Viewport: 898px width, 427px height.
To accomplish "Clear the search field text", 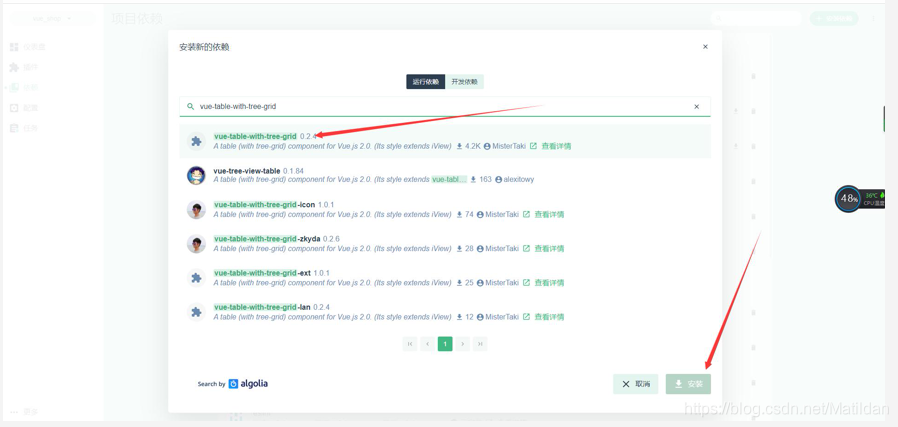I will [696, 106].
